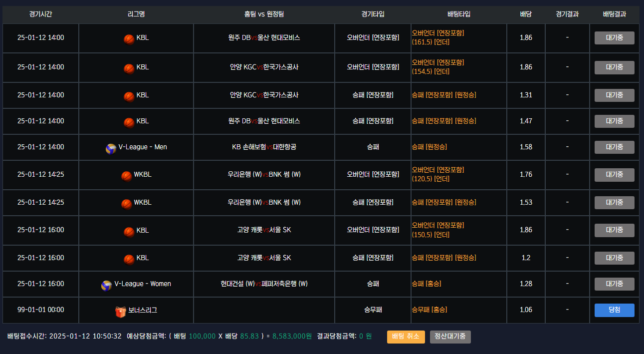Click basketball icon for 원주 DB 오버언더 row

[129, 38]
